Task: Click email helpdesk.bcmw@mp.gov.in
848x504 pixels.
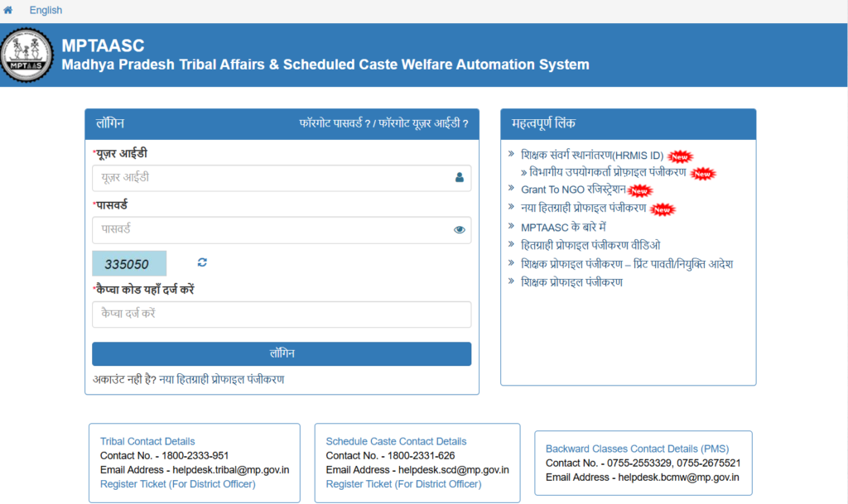Action: click(x=679, y=478)
